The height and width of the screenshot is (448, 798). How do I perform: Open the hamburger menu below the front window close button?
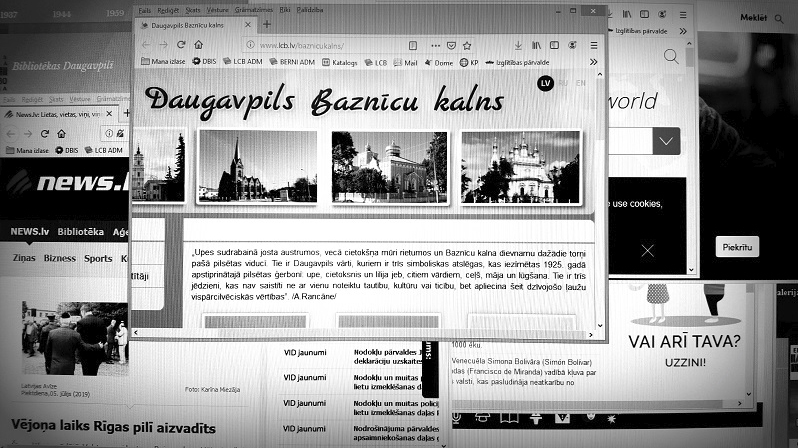594,45
